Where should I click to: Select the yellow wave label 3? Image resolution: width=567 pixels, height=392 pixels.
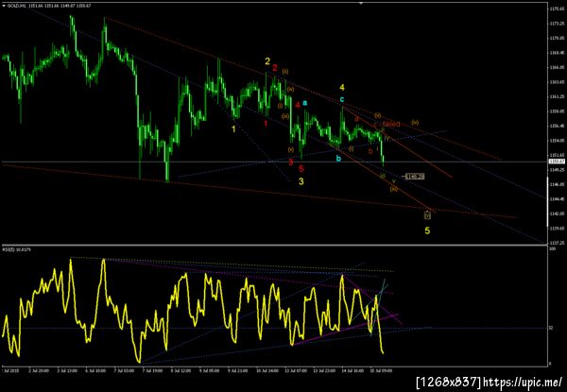coord(301,181)
